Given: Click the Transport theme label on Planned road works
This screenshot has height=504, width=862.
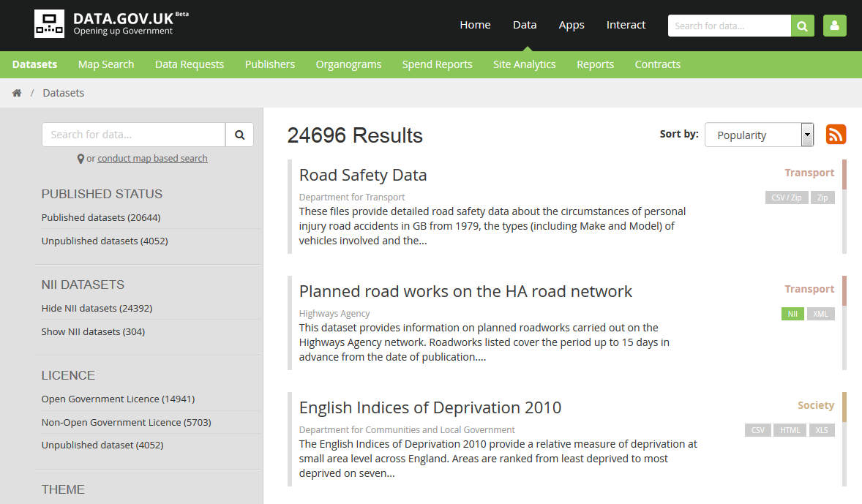Looking at the screenshot, I should coord(809,289).
